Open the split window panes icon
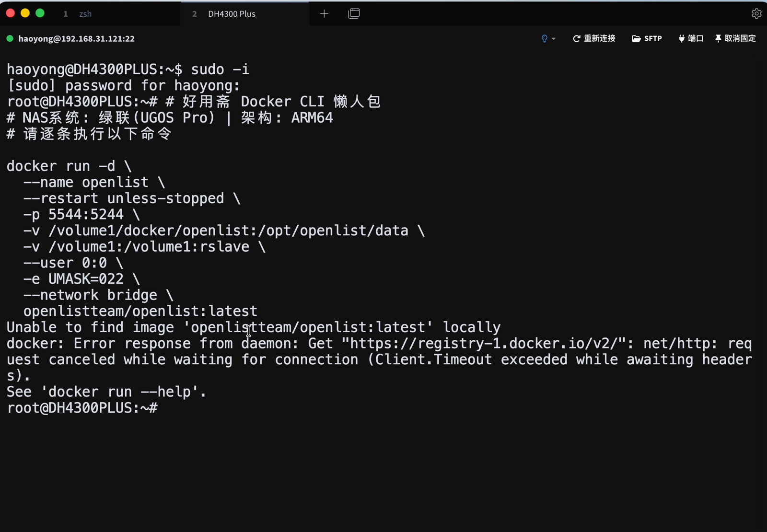Screen dimensions: 767x532 354,13
